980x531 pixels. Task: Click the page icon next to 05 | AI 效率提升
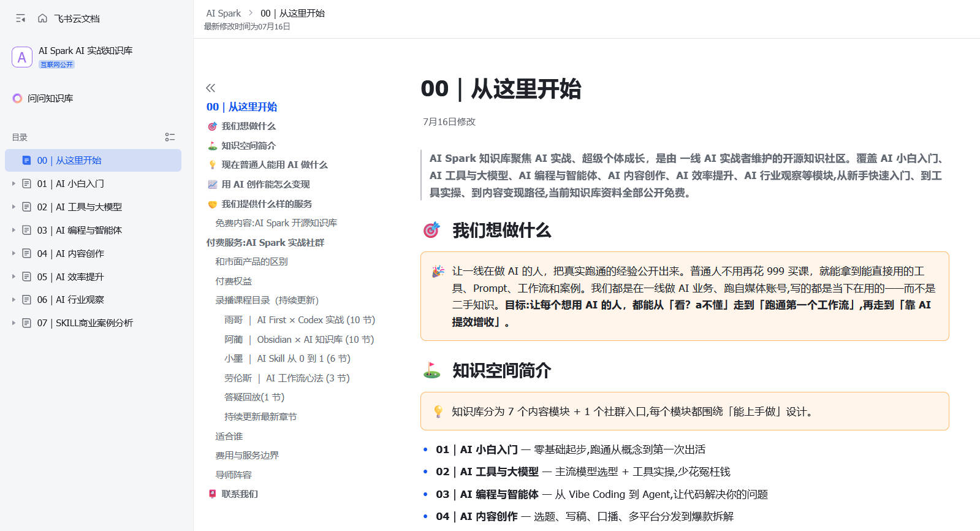pos(26,277)
